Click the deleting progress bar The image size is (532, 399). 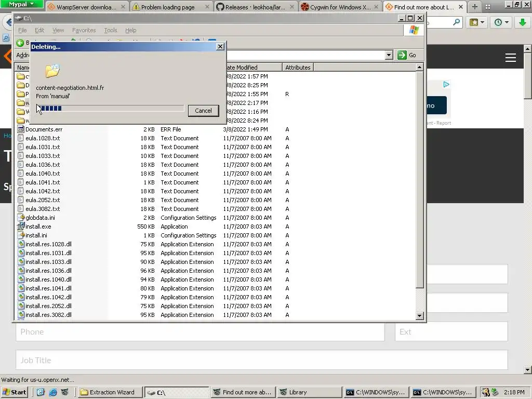point(110,108)
